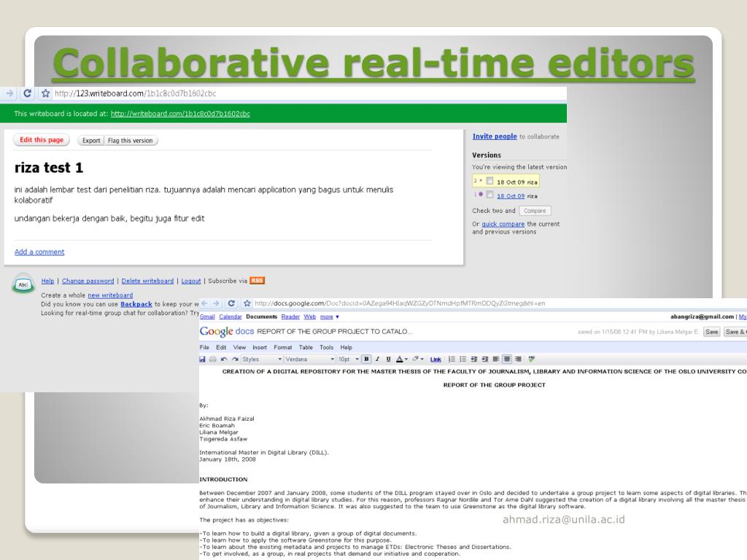This screenshot has width=747, height=560.
Task: Increase indent in Google Docs toolbar
Action: click(485, 359)
